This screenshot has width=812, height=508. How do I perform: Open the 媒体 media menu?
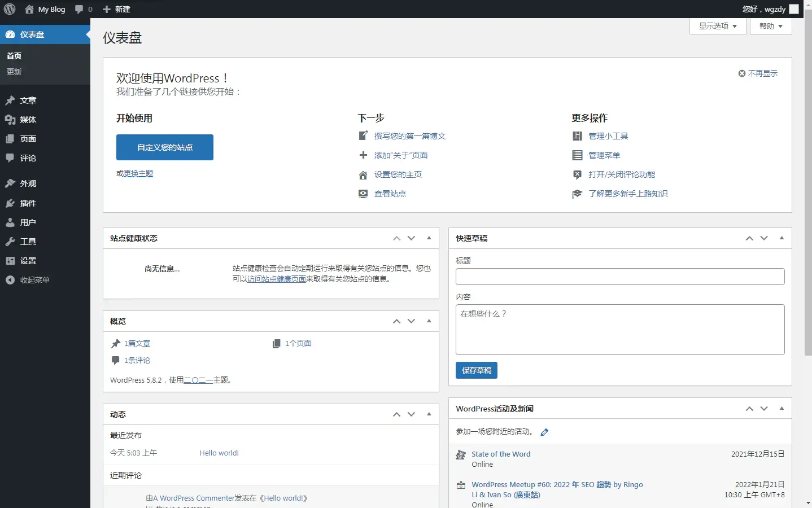(45, 120)
